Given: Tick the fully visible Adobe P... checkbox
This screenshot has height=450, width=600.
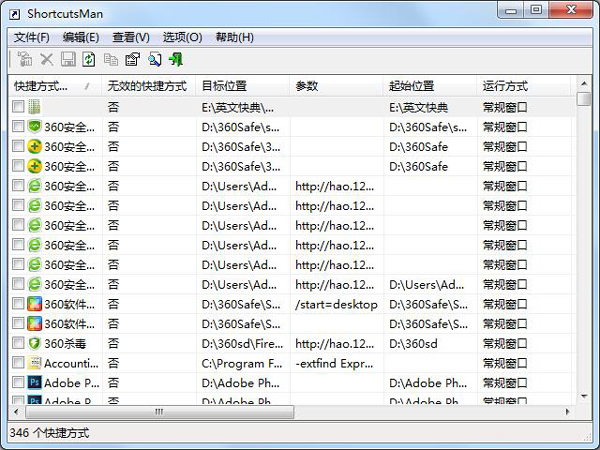Looking at the screenshot, I should tap(18, 382).
